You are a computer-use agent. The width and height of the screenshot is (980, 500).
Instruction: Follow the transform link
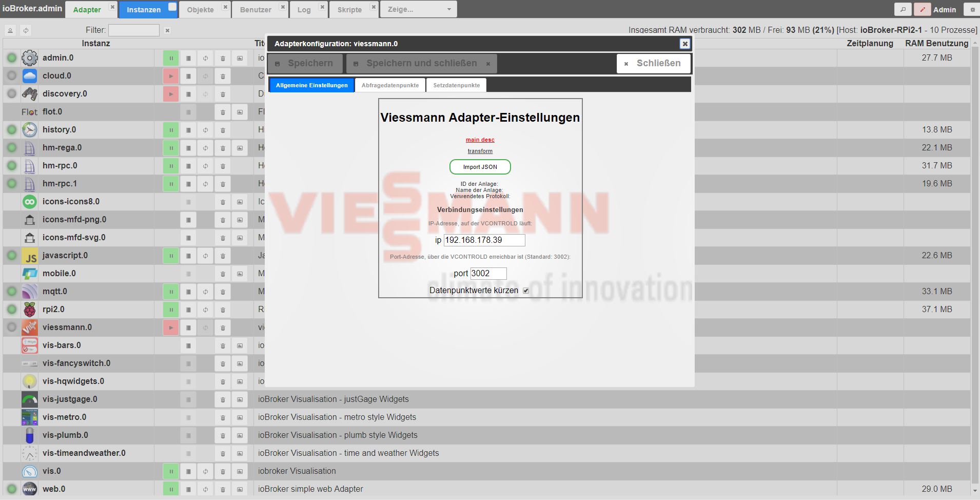[480, 151]
